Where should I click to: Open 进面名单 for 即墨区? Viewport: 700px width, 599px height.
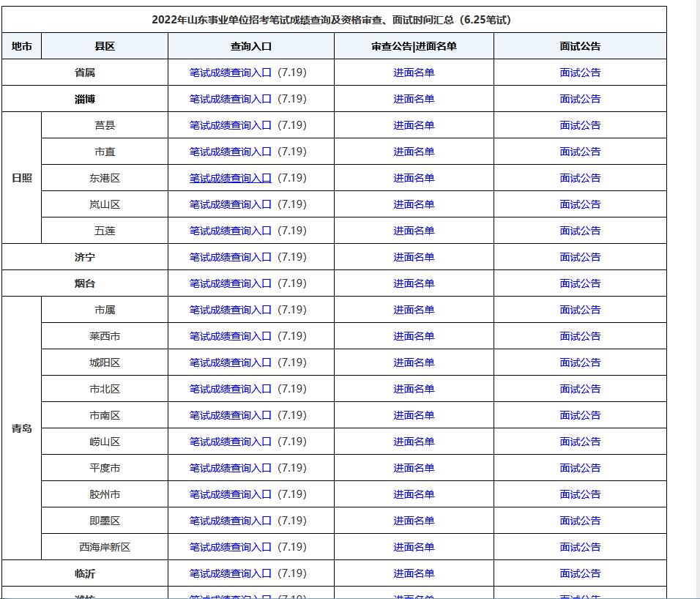click(x=414, y=520)
